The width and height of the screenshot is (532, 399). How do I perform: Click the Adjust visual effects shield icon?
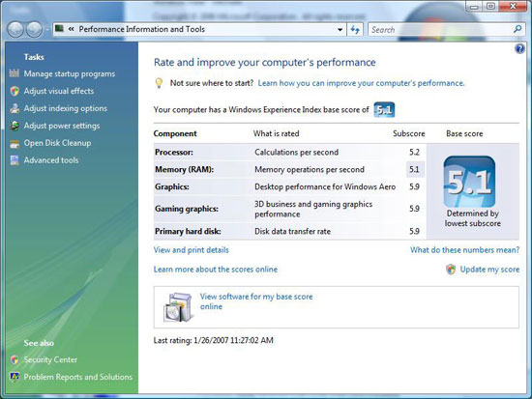pyautogui.click(x=15, y=91)
